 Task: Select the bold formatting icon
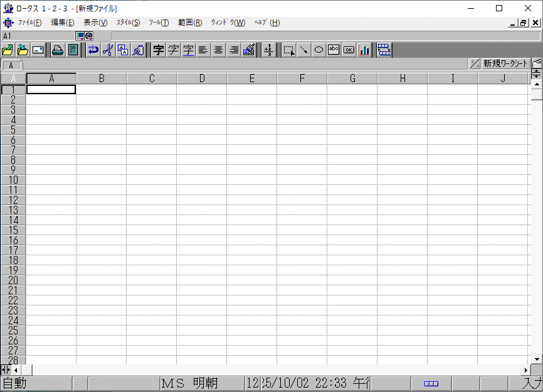coord(158,50)
